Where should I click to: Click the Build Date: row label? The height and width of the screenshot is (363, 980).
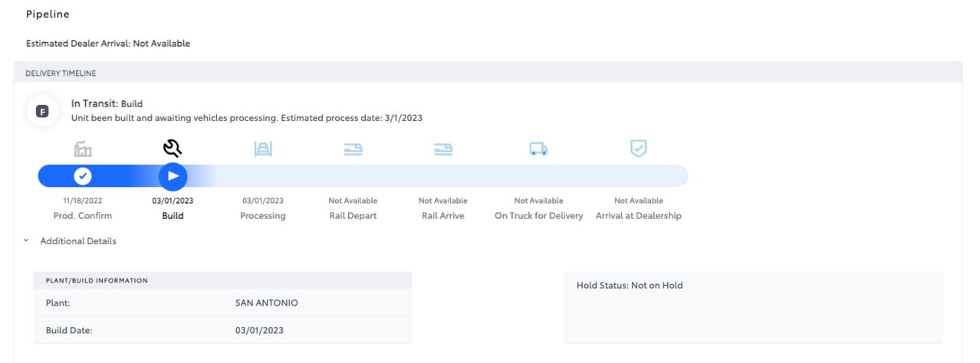point(70,331)
